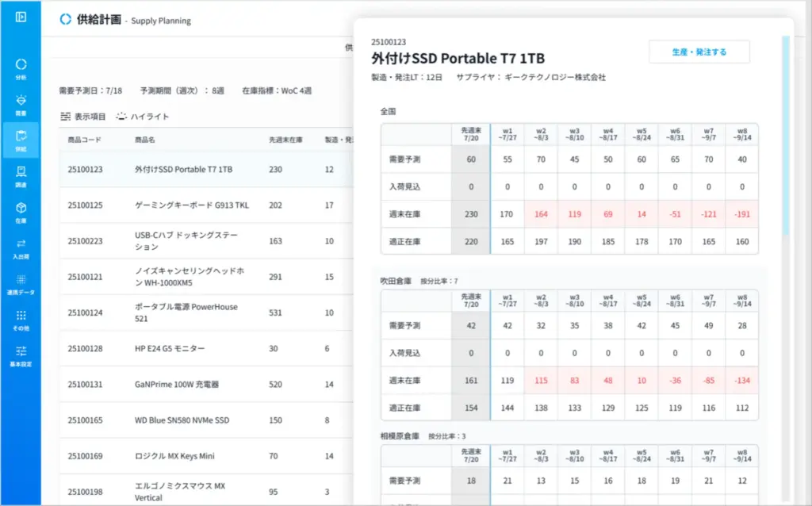Screen dimensions: 812x506
Task: Click 予測期間(週次):8週 label
Action: click(x=182, y=90)
